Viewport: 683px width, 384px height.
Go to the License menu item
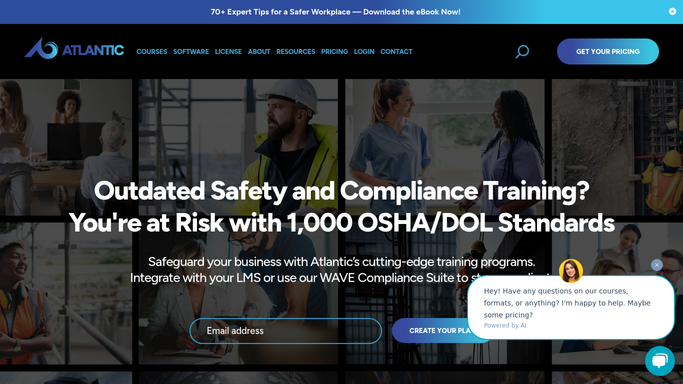[228, 51]
